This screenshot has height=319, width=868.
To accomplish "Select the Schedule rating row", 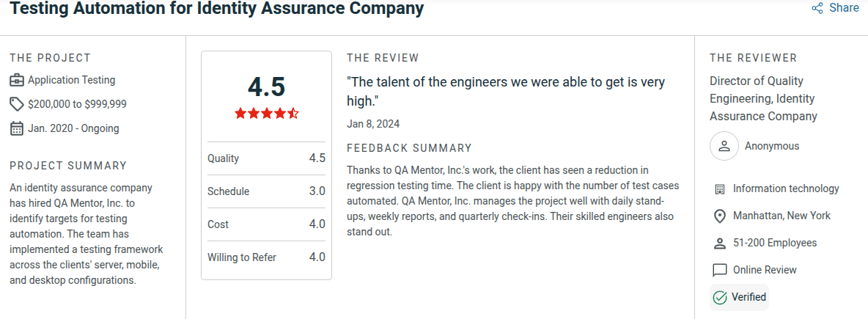I will point(266,191).
